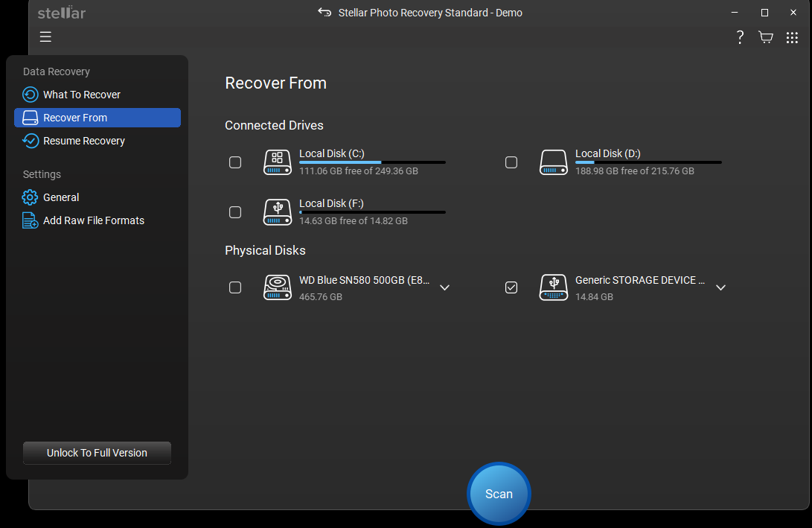Click the General settings gear icon
The height and width of the screenshot is (528, 812).
pyautogui.click(x=30, y=197)
